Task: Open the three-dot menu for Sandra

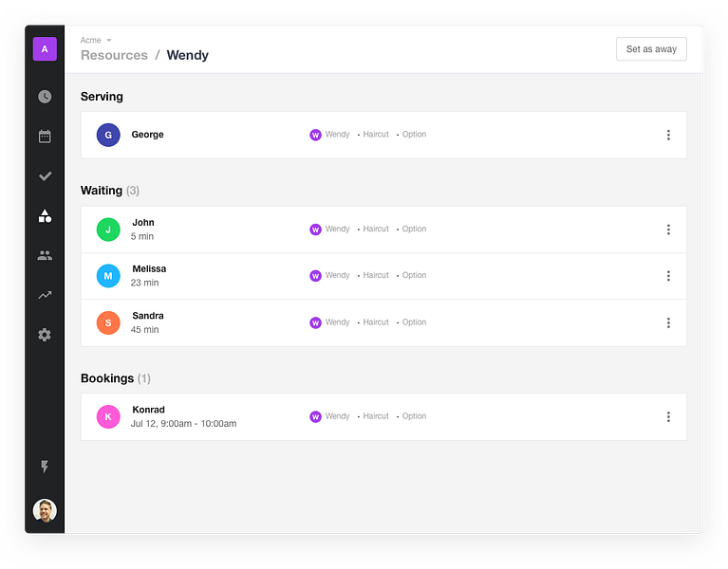Action: [x=668, y=322]
